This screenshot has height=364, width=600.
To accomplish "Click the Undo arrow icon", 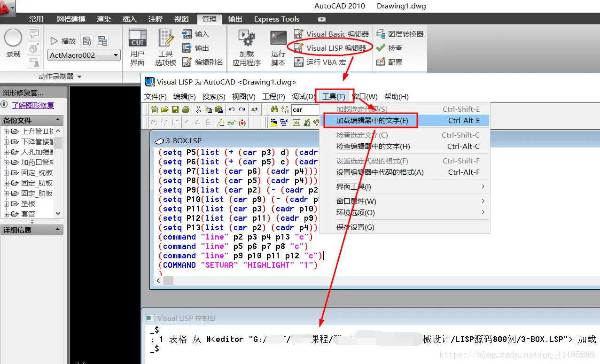I will (x=232, y=109).
